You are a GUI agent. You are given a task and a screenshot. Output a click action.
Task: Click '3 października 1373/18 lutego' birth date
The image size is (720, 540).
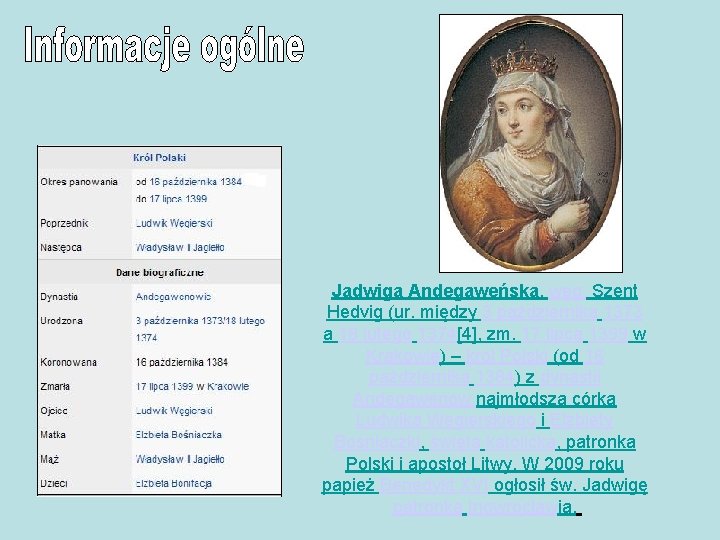tap(200, 321)
